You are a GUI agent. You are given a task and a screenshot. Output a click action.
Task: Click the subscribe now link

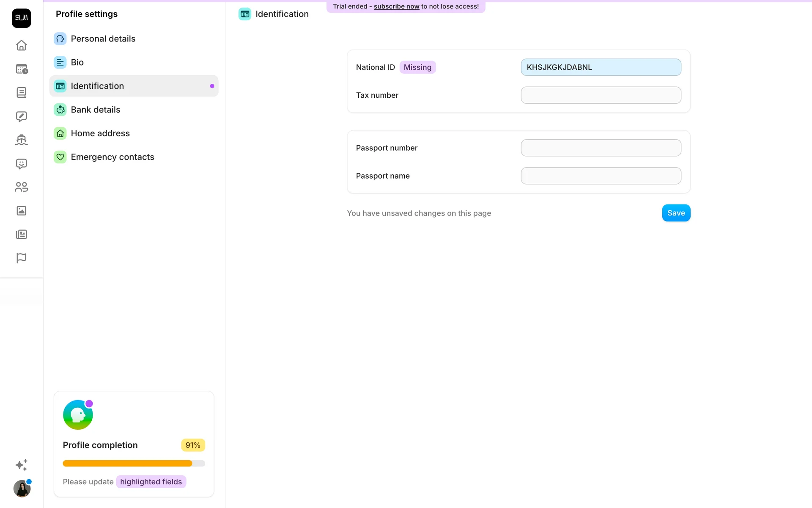396,6
